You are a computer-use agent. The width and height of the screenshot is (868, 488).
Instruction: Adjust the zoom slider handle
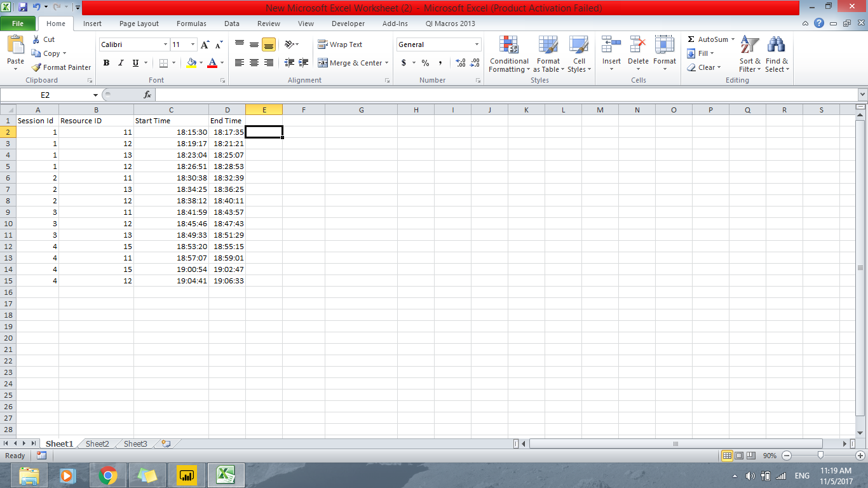(x=821, y=455)
